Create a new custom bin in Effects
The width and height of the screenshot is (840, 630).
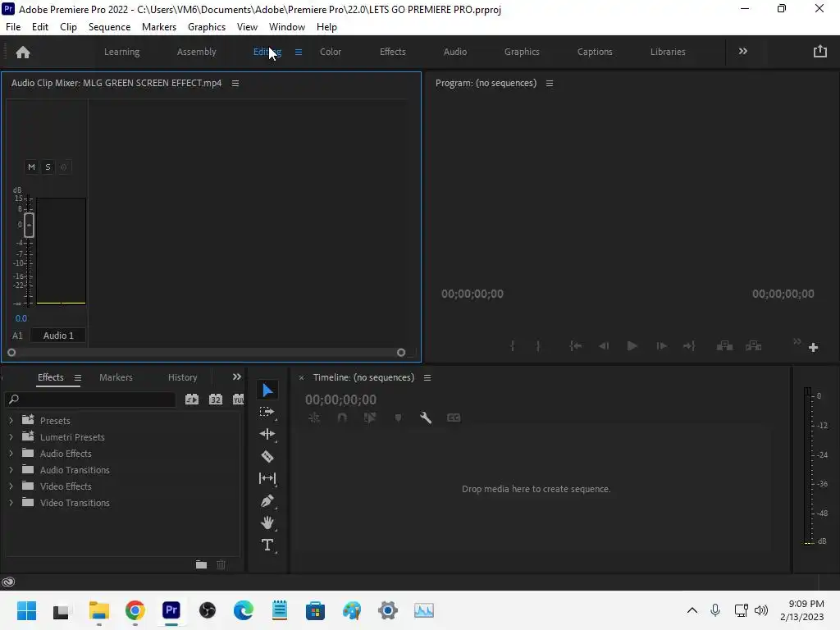tap(202, 564)
